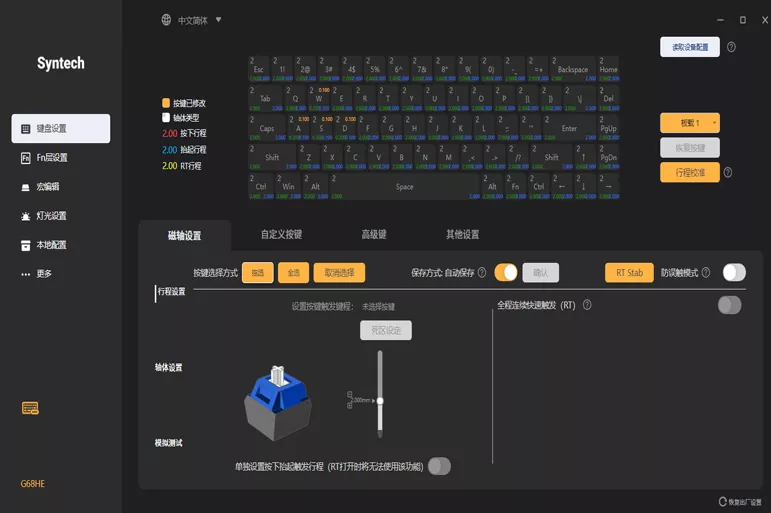771x513 pixels.
Task: Click 死区设定 dead zone button
Action: point(386,331)
